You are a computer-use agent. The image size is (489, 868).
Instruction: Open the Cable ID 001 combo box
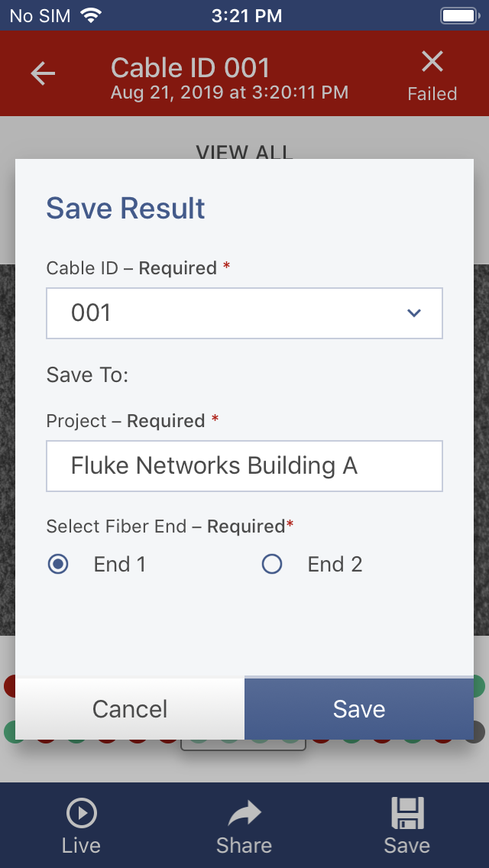[x=229, y=313]
